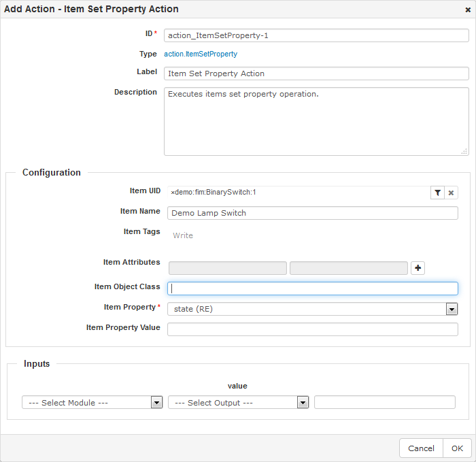Close the Add Action dialog
The image size is (476, 462).
click(468, 10)
